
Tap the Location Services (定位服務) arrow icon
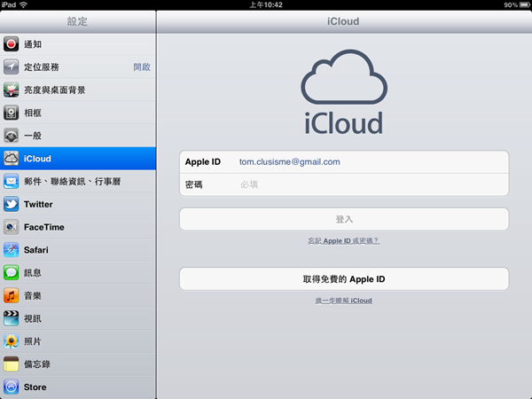pyautogui.click(x=11, y=66)
